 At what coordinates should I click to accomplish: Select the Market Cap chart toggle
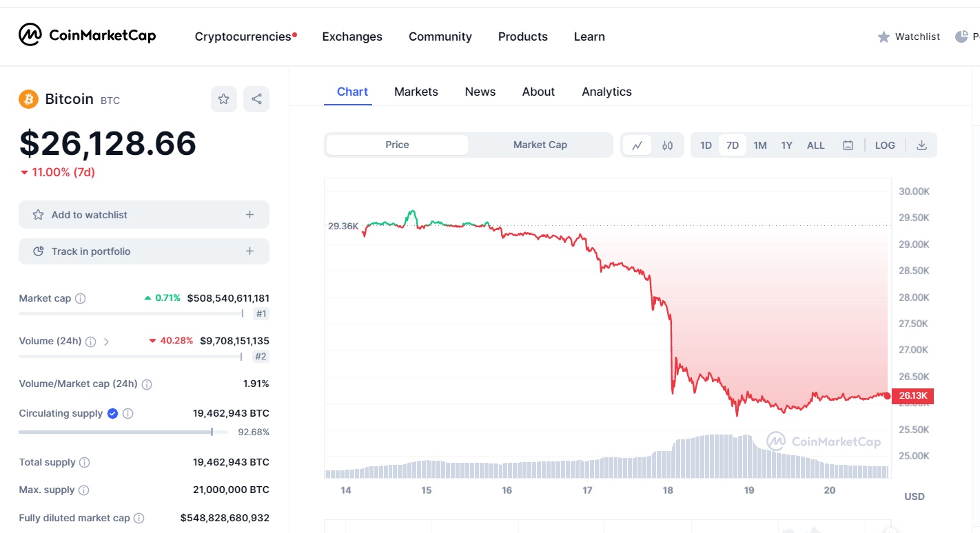coord(540,145)
